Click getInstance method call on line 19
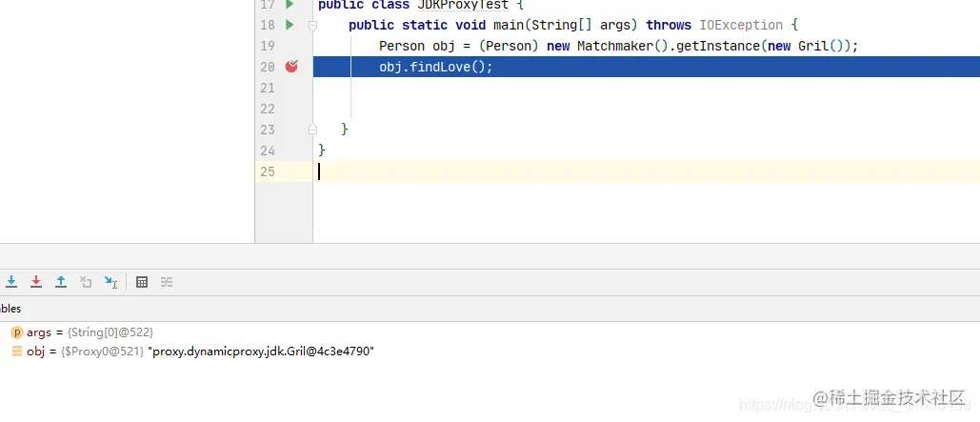The width and height of the screenshot is (980, 422). 718,47
